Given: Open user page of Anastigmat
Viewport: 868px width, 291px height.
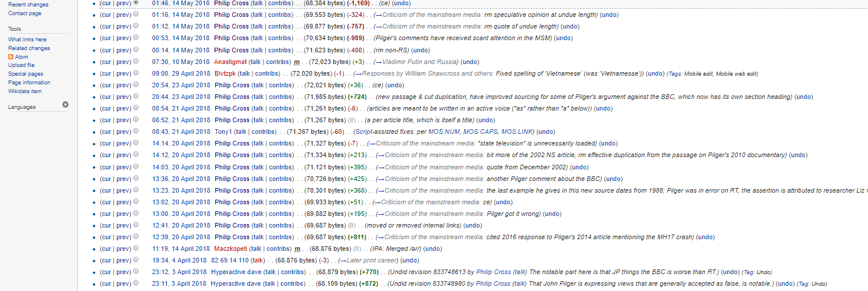Looking at the screenshot, I should [230, 62].
